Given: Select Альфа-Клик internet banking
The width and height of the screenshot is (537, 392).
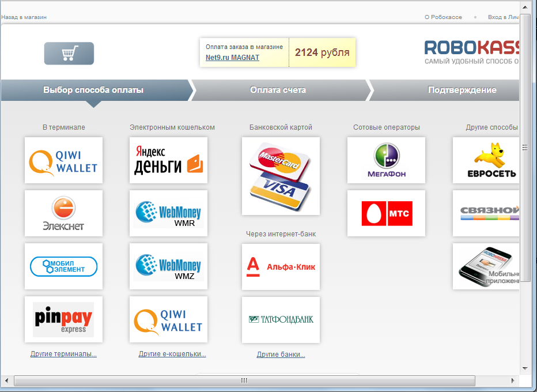Looking at the screenshot, I should pos(281,267).
